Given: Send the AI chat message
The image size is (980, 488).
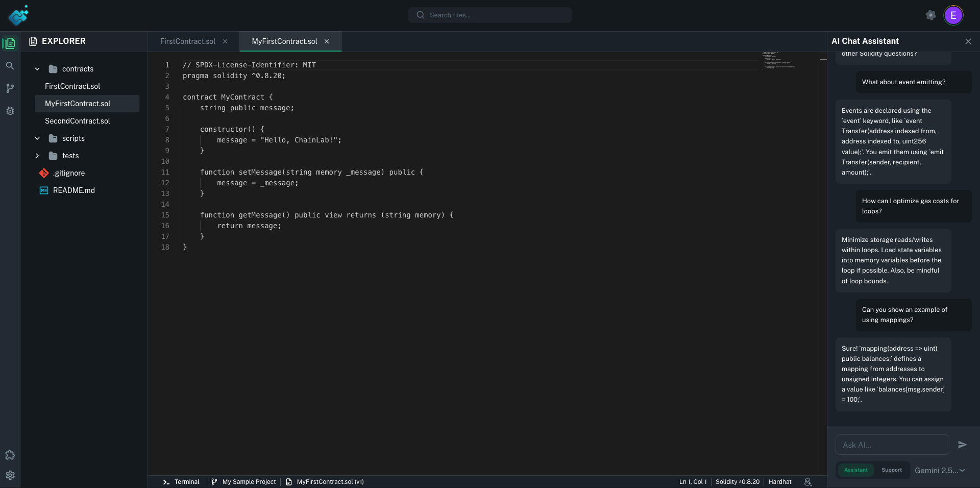Looking at the screenshot, I should [962, 445].
